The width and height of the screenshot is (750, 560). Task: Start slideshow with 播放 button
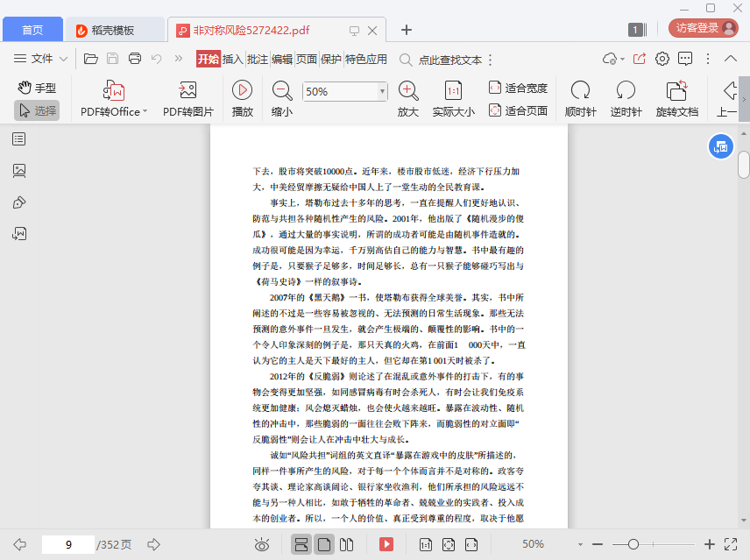pyautogui.click(x=243, y=98)
